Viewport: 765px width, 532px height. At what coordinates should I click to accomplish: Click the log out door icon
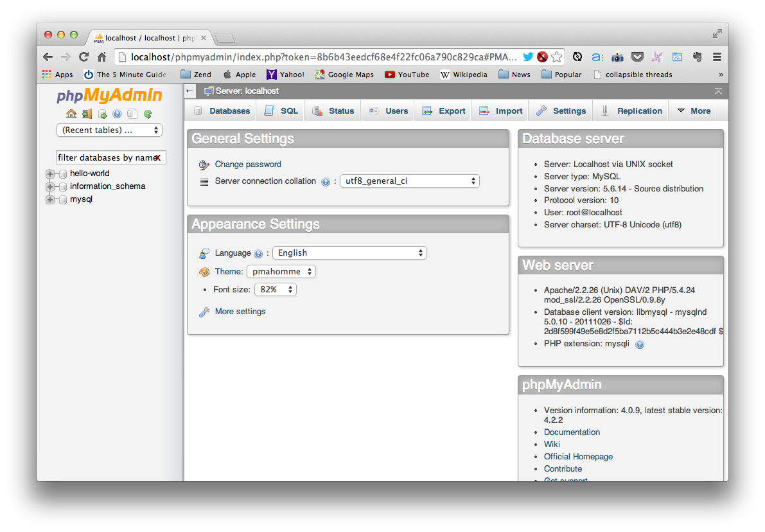[87, 114]
